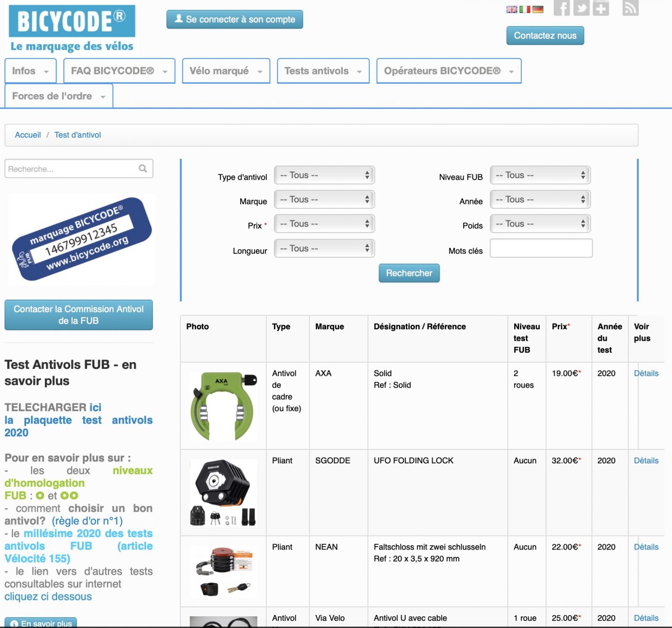Open the Facebook social icon
This screenshot has height=628, width=672.
(x=562, y=8)
